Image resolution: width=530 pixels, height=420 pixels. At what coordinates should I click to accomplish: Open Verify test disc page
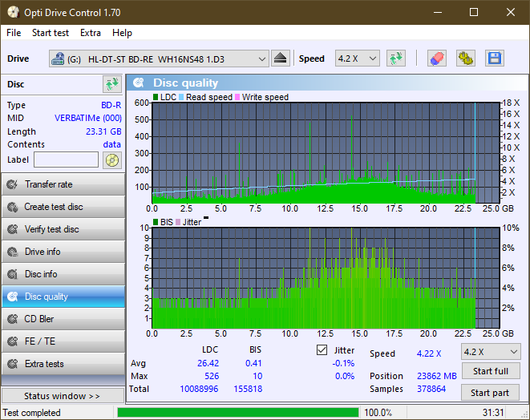[x=63, y=229]
